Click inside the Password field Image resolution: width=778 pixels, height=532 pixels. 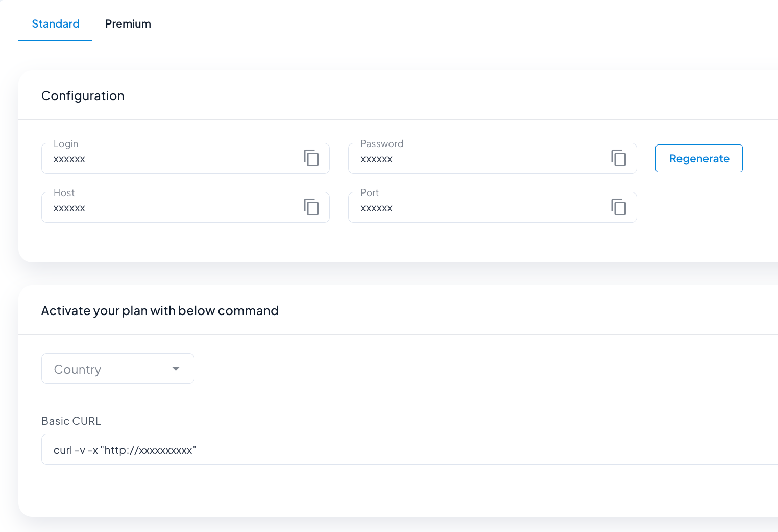[x=475, y=159]
